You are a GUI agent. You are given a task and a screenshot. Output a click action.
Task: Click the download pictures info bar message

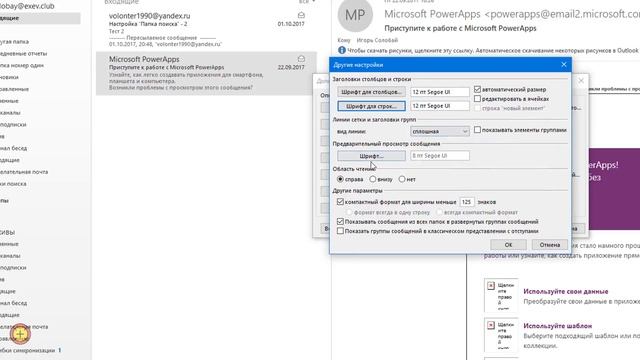(492, 51)
